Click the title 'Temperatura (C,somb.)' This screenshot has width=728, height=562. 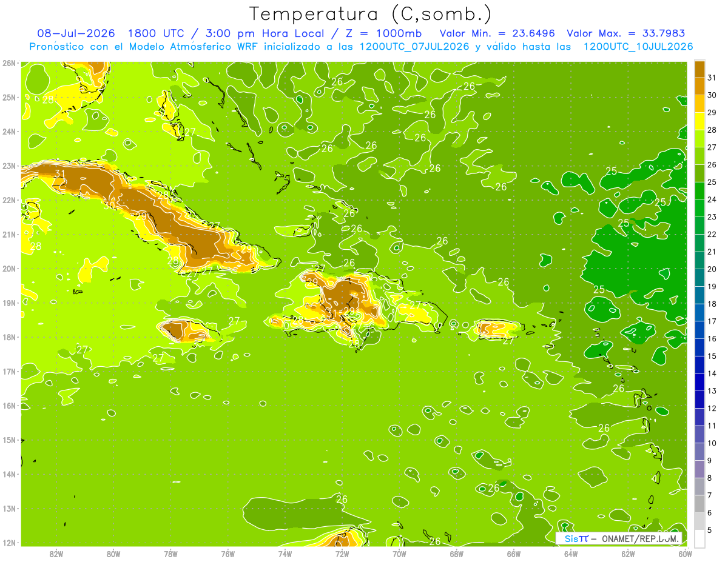click(x=371, y=13)
